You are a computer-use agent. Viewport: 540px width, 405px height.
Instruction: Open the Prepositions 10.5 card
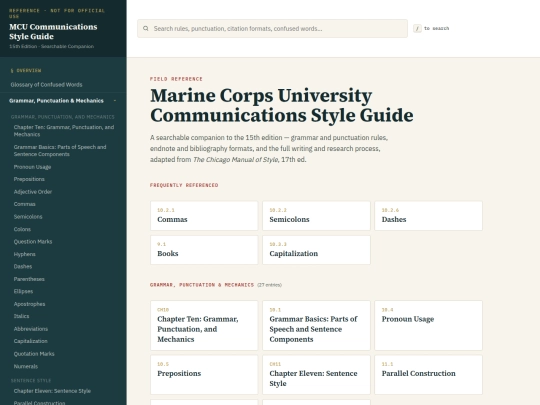tap(204, 375)
